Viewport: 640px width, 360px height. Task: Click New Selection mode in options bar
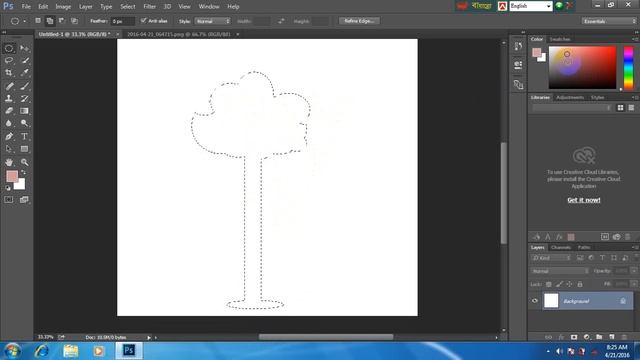pos(38,21)
